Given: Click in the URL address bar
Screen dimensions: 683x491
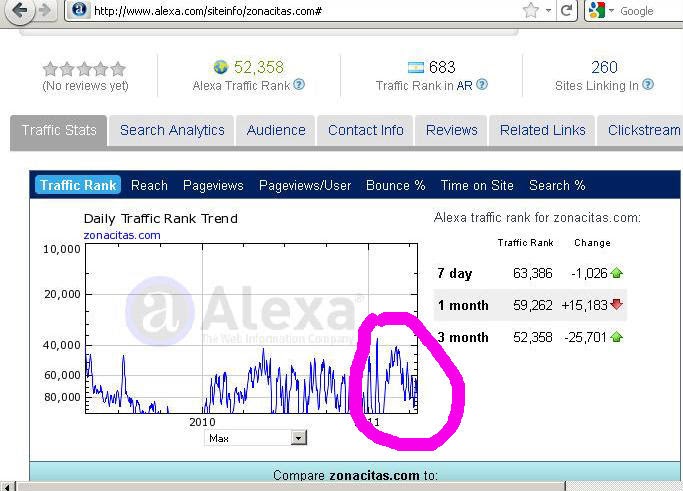Looking at the screenshot, I should point(305,10).
